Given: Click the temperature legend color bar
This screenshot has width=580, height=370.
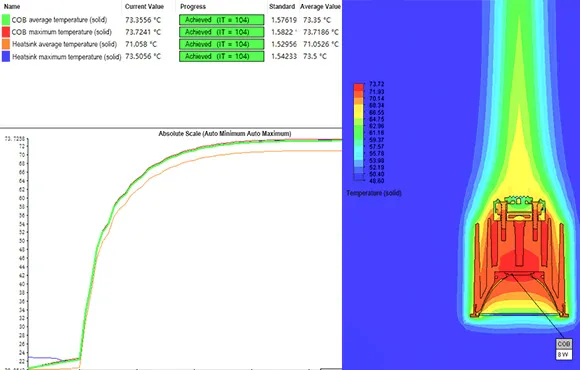Looking at the screenshot, I should click(x=359, y=132).
